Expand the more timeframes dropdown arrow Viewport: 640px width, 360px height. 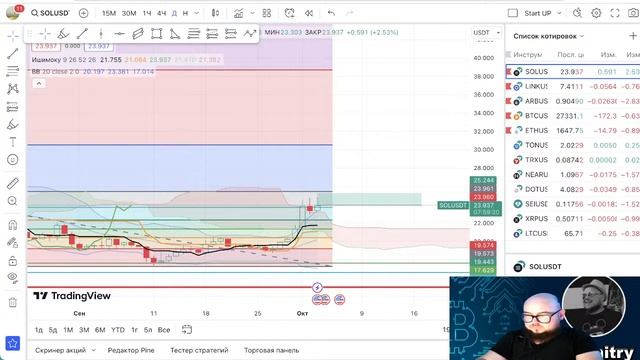pyautogui.click(x=197, y=13)
